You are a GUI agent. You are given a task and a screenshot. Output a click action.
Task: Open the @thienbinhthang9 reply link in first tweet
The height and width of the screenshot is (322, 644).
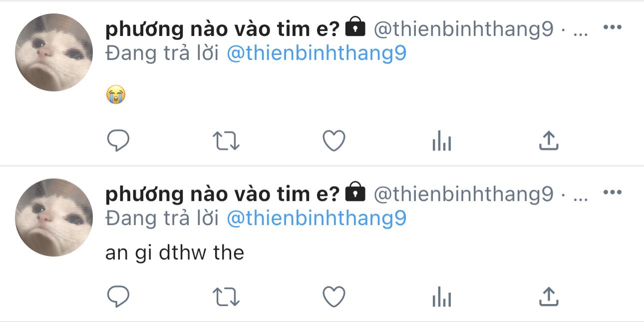click(317, 53)
